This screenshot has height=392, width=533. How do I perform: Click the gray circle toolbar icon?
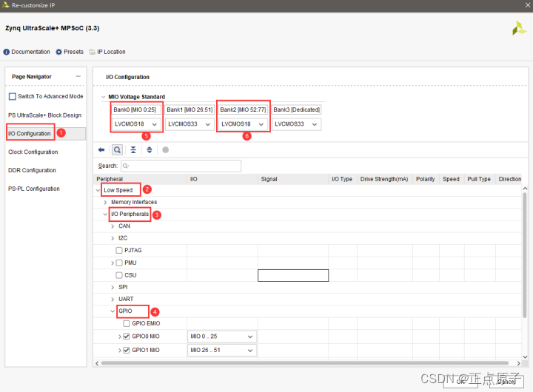(x=166, y=150)
